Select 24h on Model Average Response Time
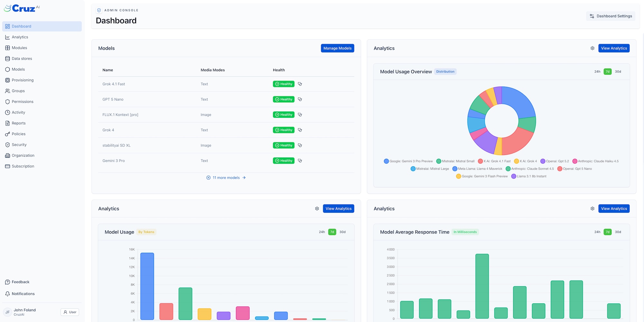This screenshot has height=322, width=644. pyautogui.click(x=597, y=232)
